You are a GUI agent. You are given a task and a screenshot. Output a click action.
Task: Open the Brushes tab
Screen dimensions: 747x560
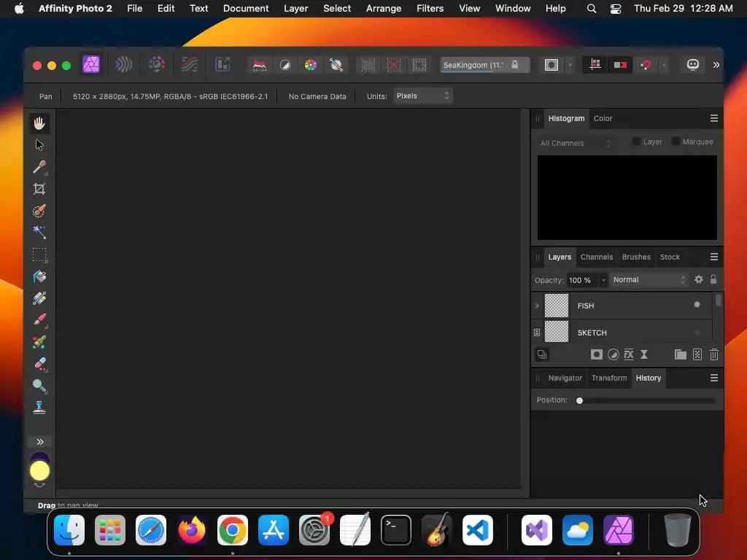click(x=636, y=257)
